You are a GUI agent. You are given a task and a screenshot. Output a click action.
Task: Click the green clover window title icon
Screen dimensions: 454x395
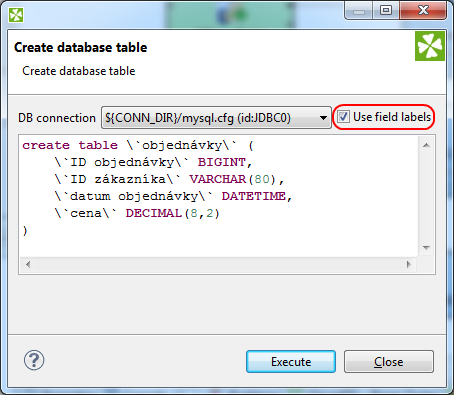pyautogui.click(x=16, y=15)
